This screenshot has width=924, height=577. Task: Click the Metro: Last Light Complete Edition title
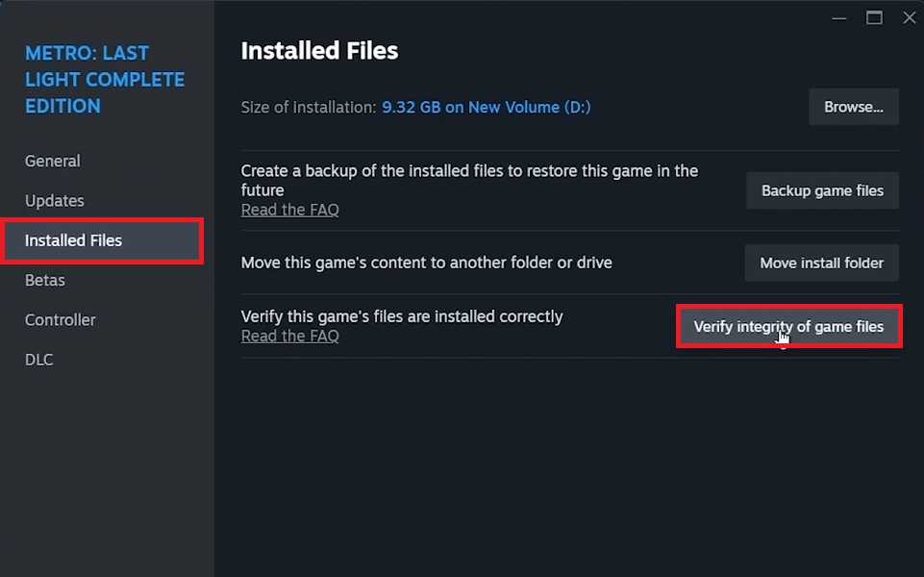tap(104, 80)
